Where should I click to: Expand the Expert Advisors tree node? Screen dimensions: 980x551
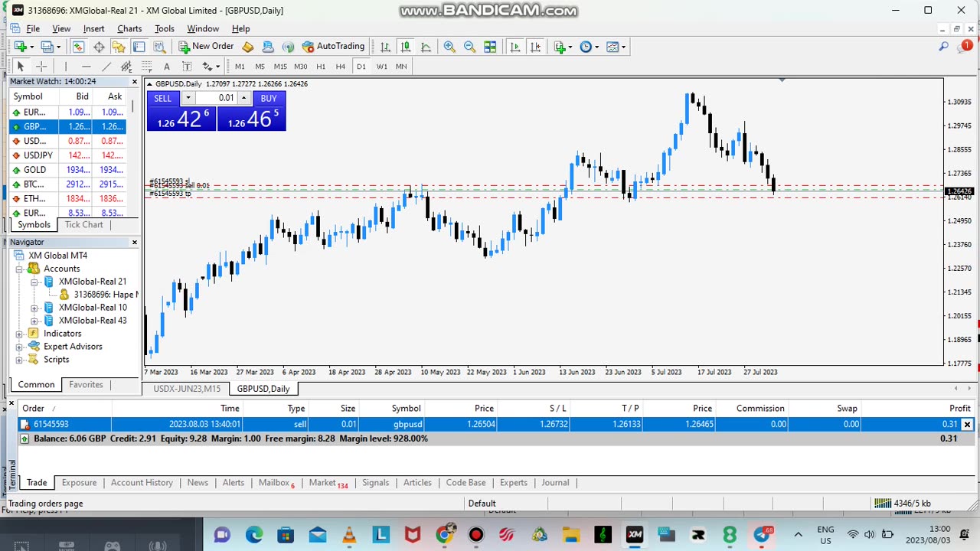point(19,347)
